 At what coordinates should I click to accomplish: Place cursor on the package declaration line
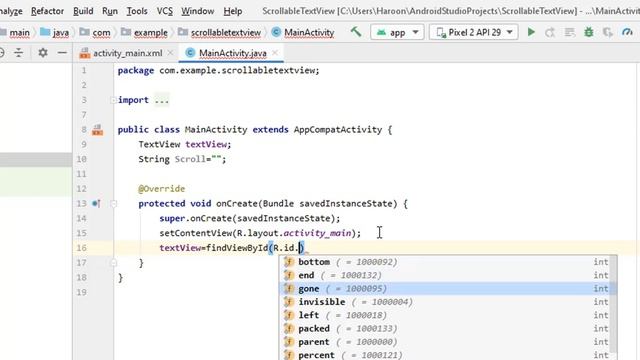pyautogui.click(x=219, y=70)
